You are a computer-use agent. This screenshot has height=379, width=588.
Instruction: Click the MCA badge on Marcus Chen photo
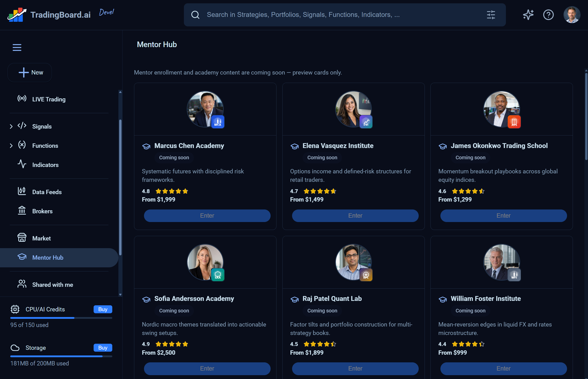point(218,122)
